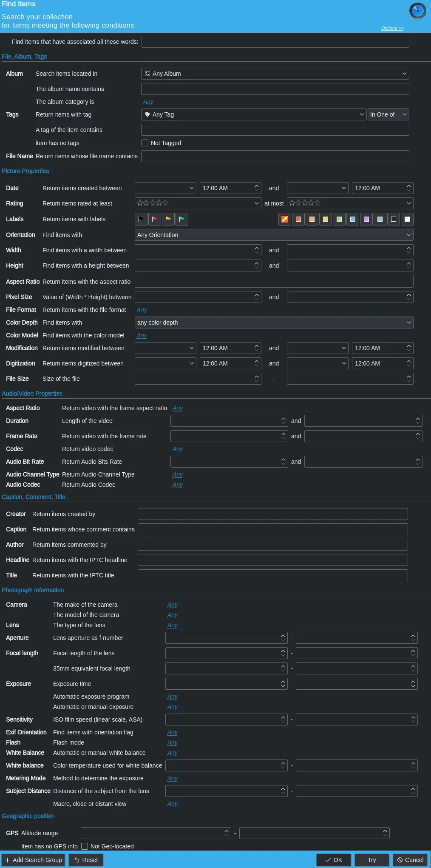
Task: Click the black flag pick label
Action: pos(141,219)
